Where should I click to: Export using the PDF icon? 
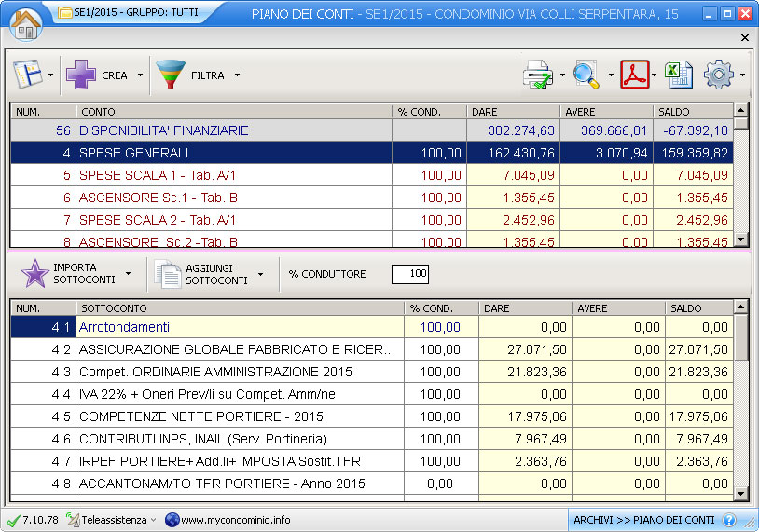[634, 75]
